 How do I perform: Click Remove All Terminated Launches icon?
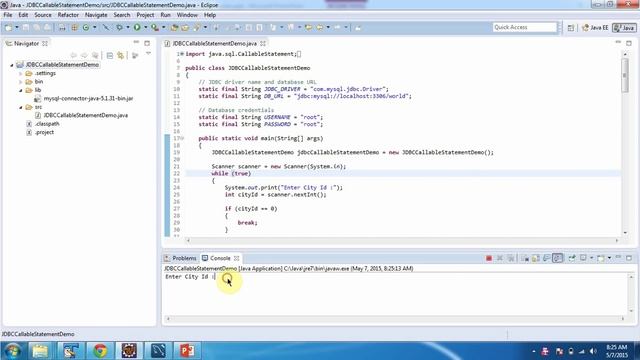click(x=510, y=258)
